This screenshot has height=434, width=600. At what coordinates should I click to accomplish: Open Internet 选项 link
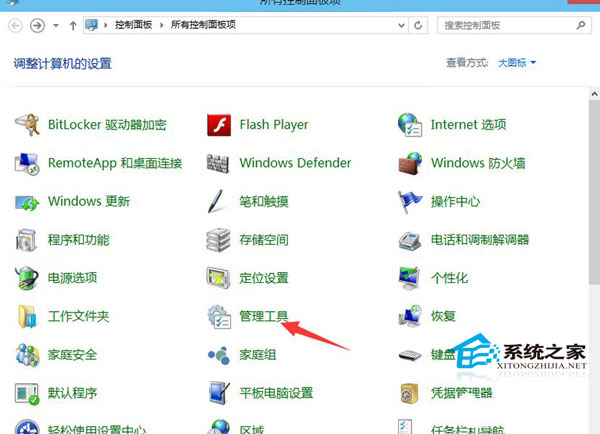[x=468, y=126]
